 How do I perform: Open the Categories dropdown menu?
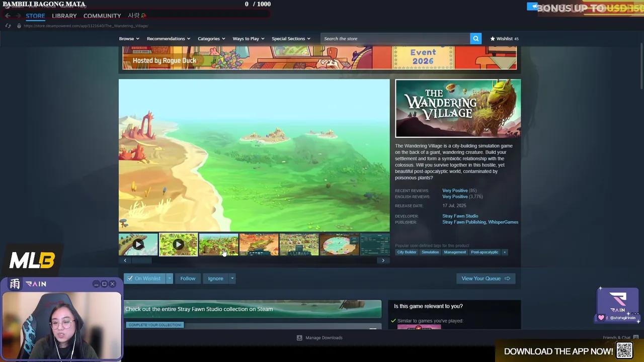pyautogui.click(x=211, y=39)
